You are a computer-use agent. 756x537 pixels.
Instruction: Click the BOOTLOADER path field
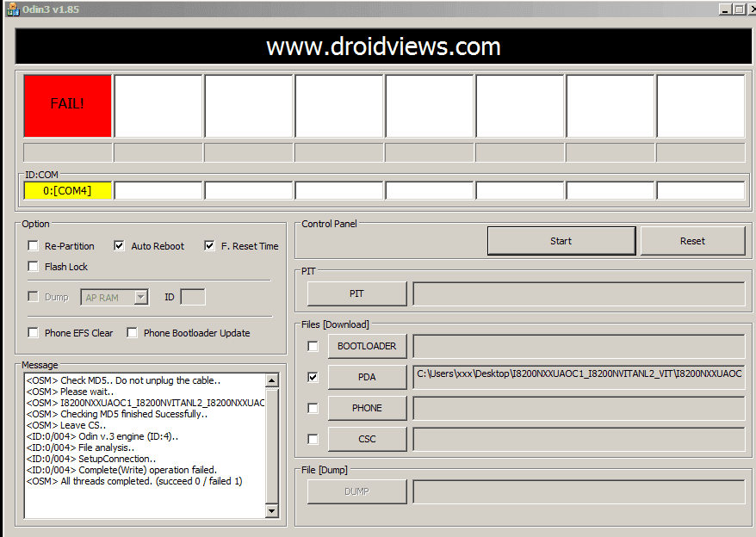pos(579,346)
